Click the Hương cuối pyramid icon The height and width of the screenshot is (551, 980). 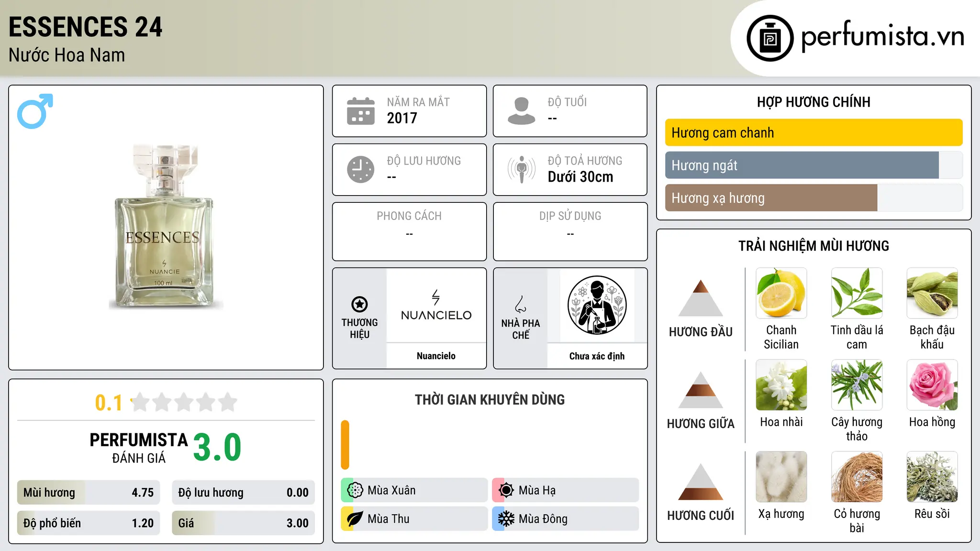click(x=701, y=482)
